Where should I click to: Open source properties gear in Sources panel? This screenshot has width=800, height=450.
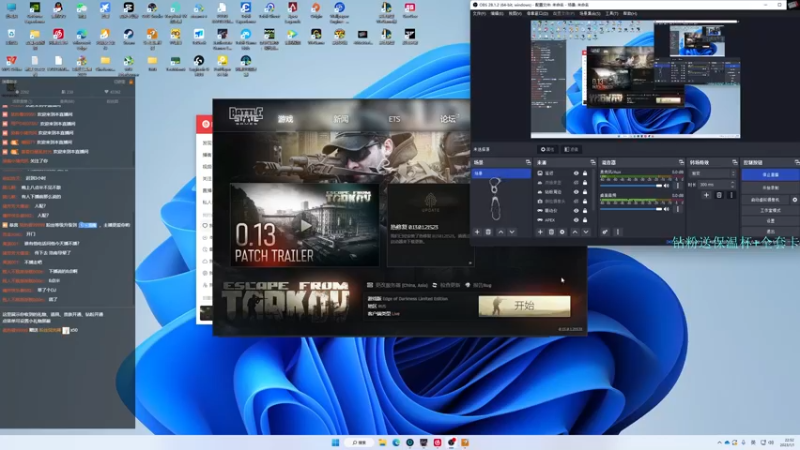[x=562, y=232]
